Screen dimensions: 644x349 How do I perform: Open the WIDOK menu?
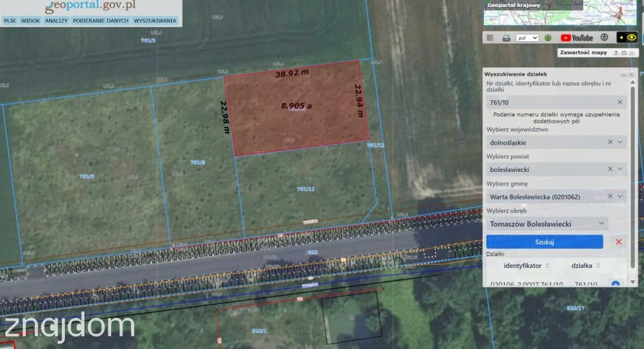click(31, 21)
